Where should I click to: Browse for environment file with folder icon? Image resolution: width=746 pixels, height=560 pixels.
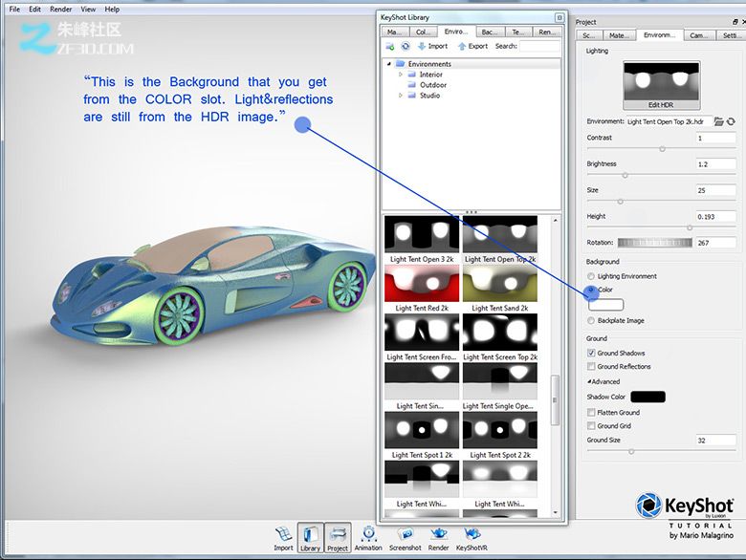(x=718, y=121)
